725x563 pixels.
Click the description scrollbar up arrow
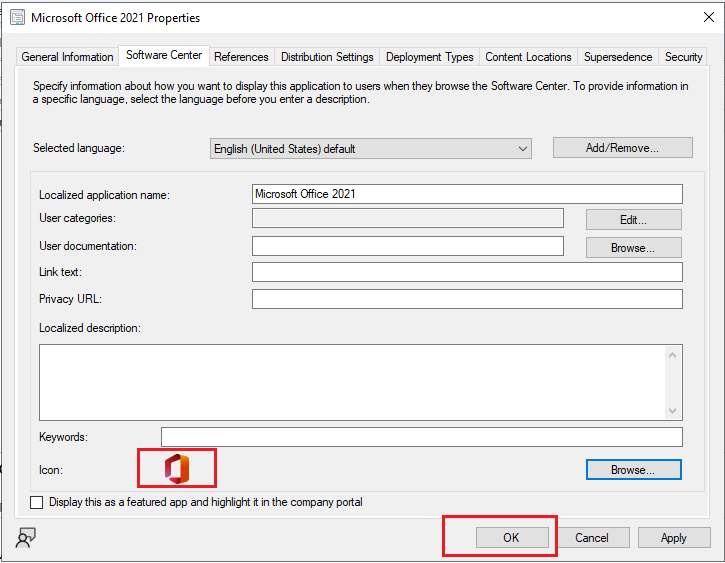tap(673, 355)
